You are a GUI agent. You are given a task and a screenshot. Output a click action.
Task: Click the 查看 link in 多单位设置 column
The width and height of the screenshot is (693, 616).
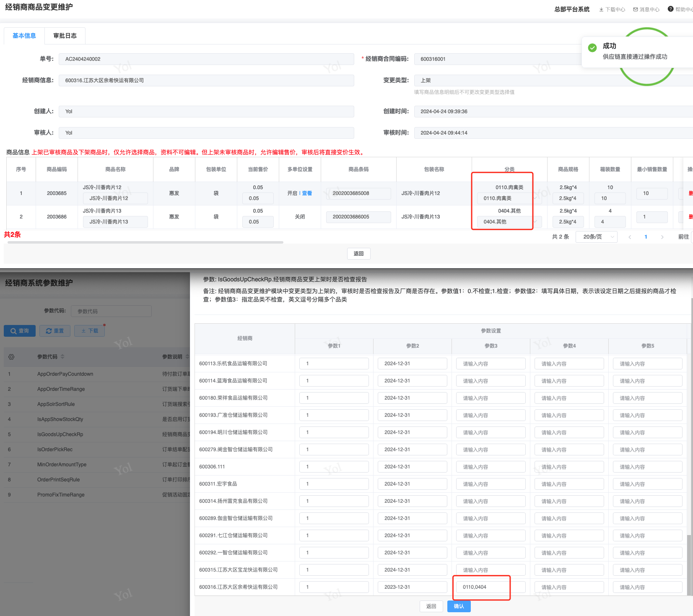[307, 193]
